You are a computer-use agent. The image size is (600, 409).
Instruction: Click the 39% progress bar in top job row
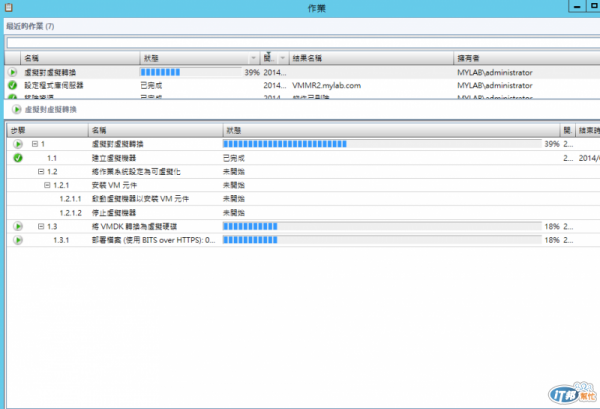pyautogui.click(x=191, y=72)
